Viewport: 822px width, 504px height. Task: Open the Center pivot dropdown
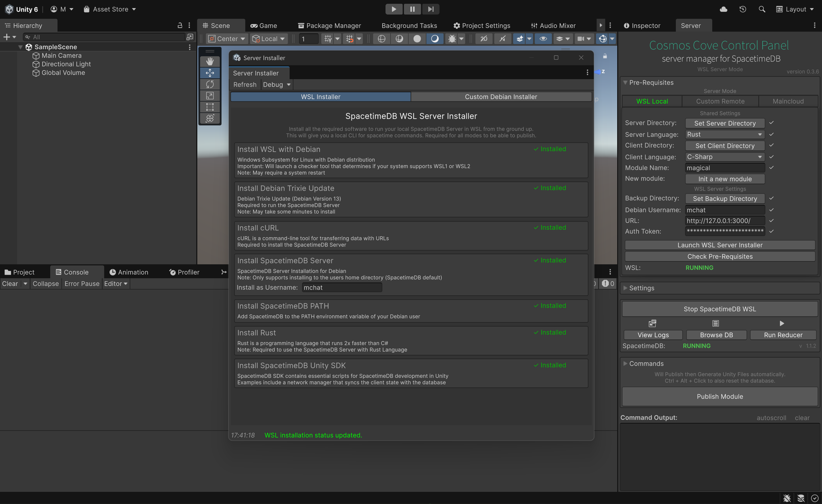[226, 39]
